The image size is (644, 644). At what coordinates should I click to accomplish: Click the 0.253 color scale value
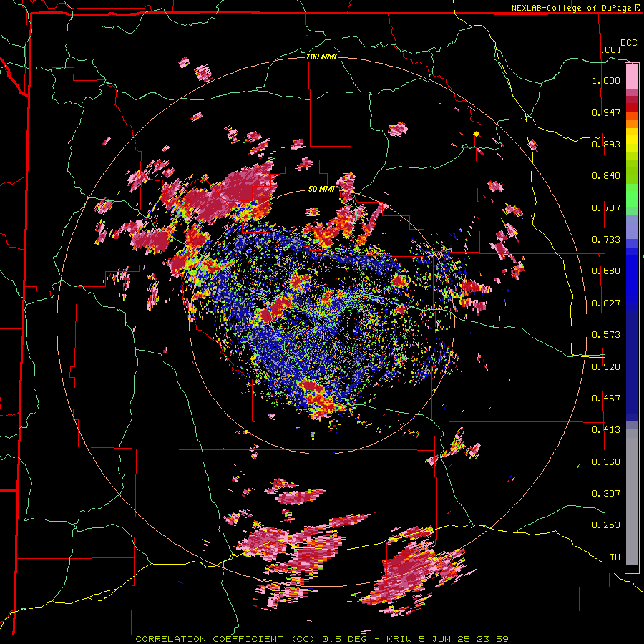606,525
